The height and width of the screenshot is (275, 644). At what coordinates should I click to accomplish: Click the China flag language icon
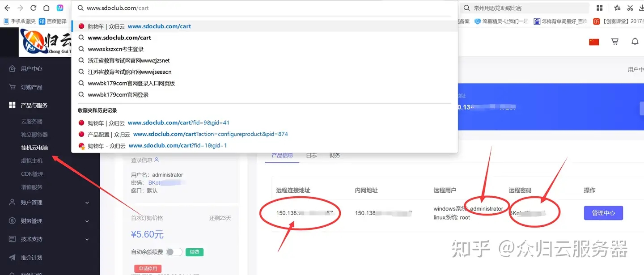click(593, 42)
